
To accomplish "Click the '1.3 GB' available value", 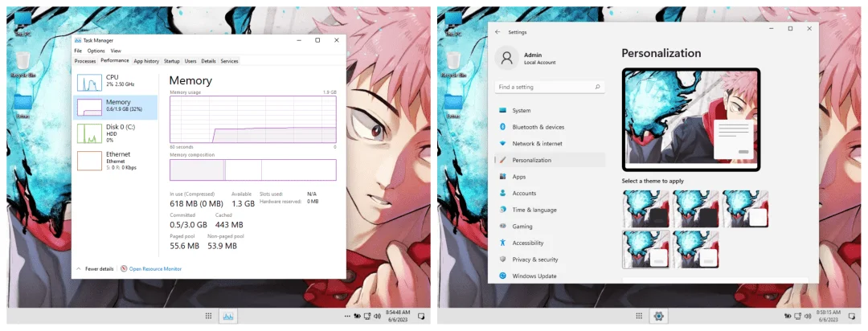I will pos(243,203).
